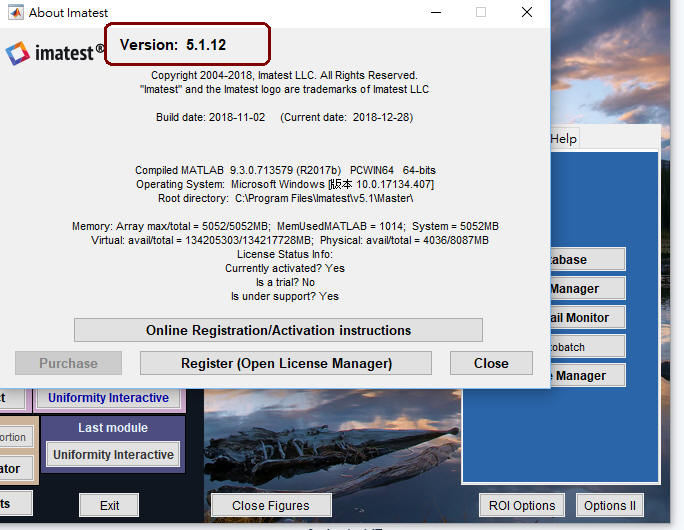This screenshot has width=684, height=530.
Task: Click Compiled MATLAB version line
Action: coord(285,170)
